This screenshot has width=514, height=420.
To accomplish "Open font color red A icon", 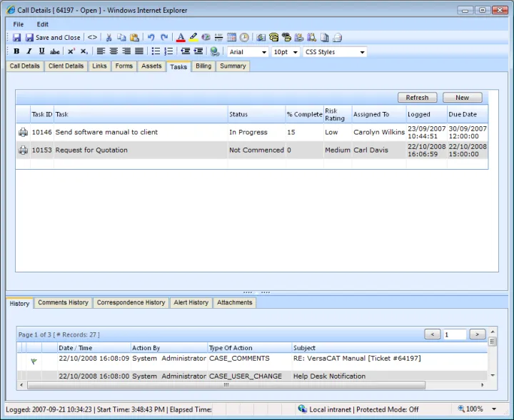I will pyautogui.click(x=181, y=38).
